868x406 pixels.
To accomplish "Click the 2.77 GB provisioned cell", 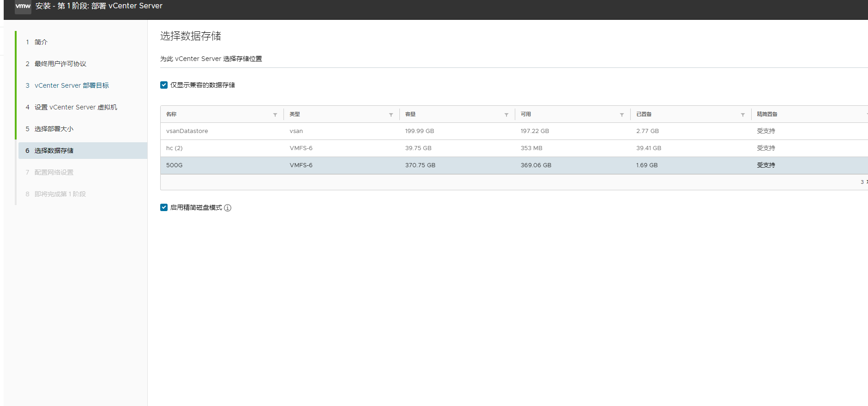I will tap(647, 131).
